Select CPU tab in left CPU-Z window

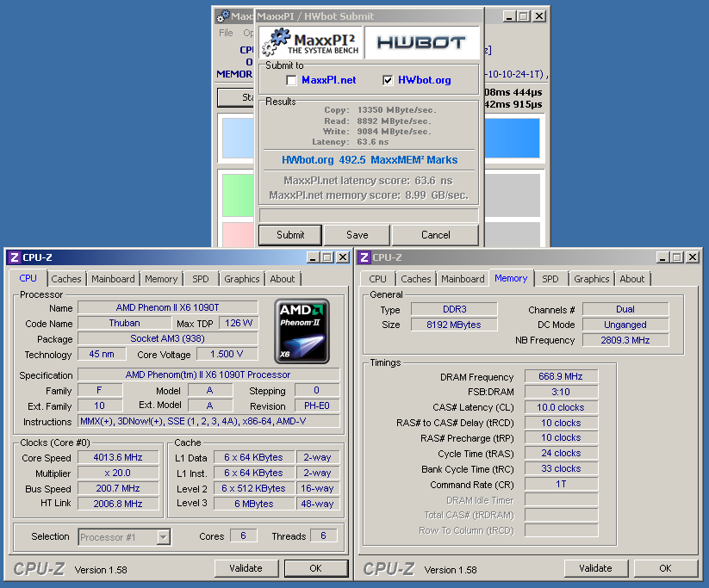click(x=28, y=278)
